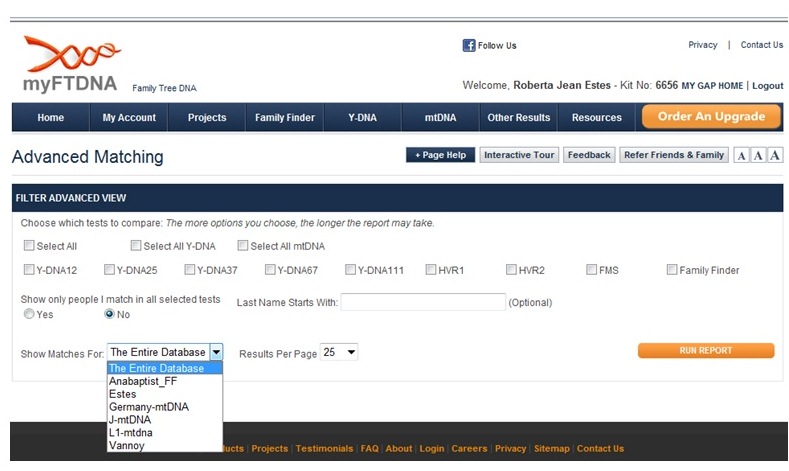
Task: Start the Interactive Tour
Action: click(x=518, y=155)
